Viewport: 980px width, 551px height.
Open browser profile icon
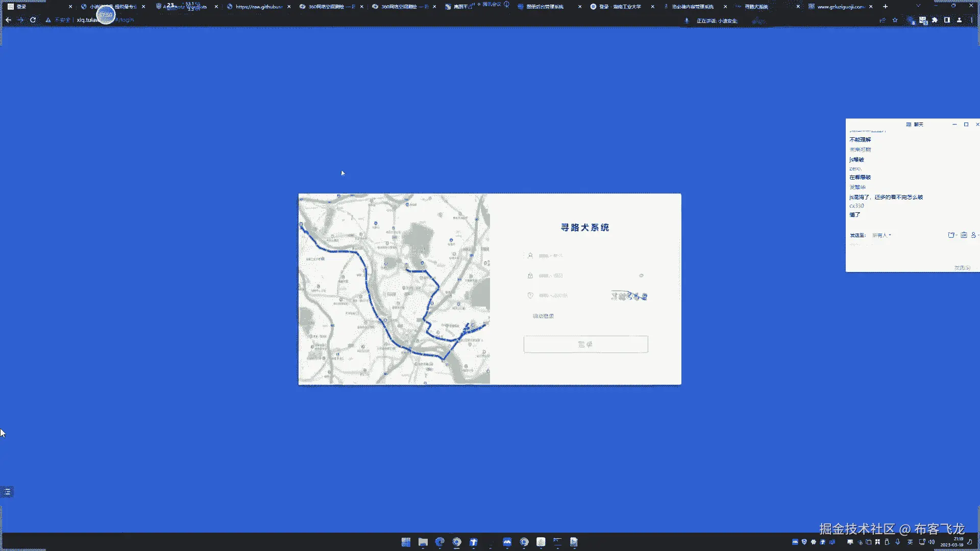959,20
